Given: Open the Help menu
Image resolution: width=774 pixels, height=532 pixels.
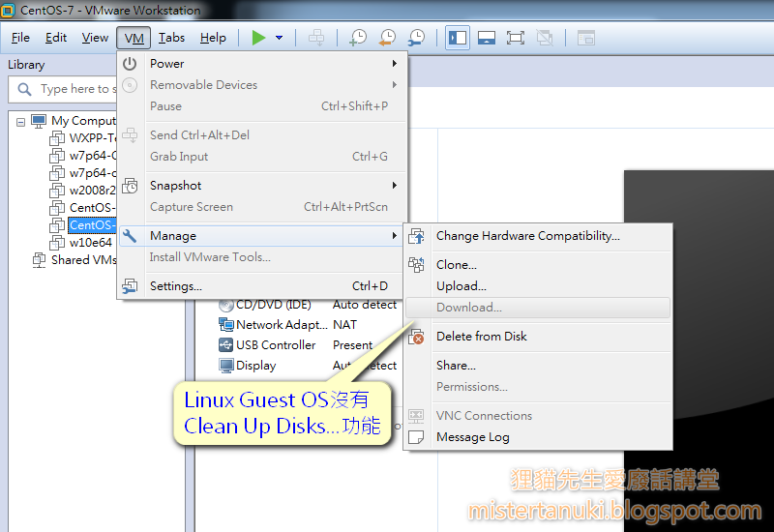Looking at the screenshot, I should point(213,38).
